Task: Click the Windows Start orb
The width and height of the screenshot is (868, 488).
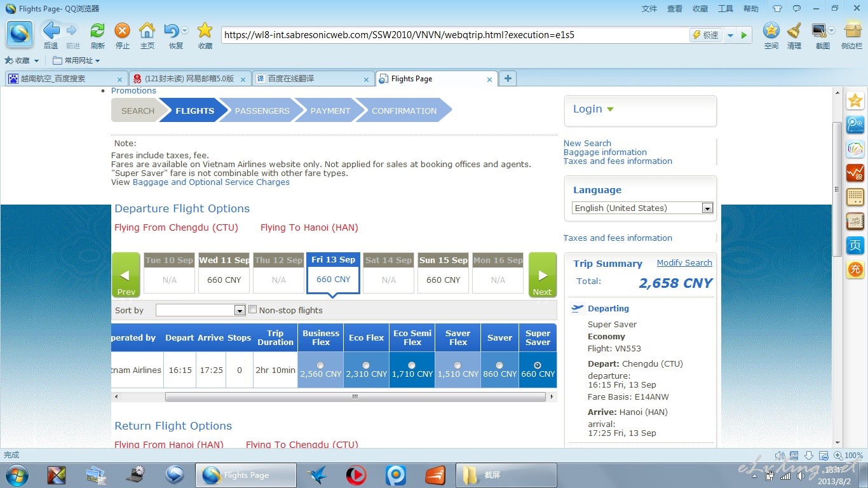Action: (x=16, y=475)
